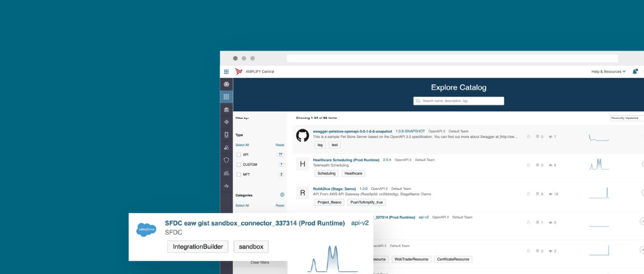Select the highlighted catalog grid sidebar icon

coord(226,97)
